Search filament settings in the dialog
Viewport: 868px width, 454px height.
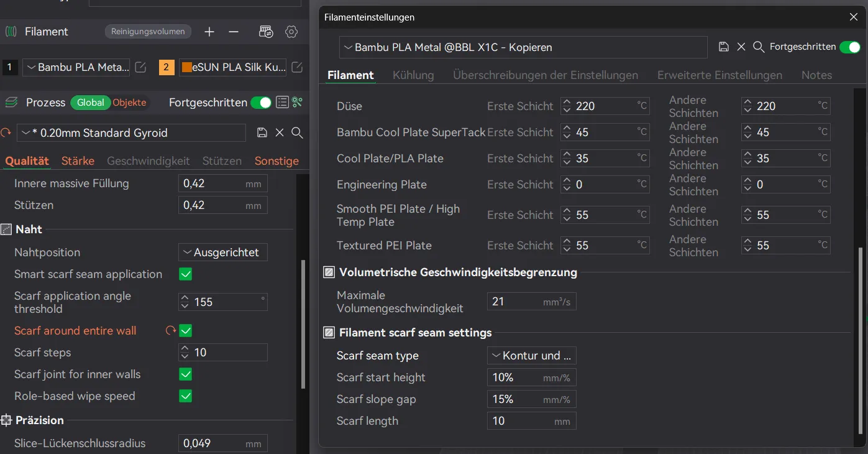[759, 47]
